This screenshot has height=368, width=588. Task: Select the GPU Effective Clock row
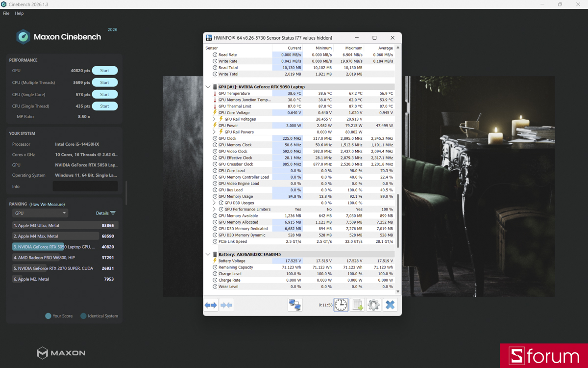pyautogui.click(x=299, y=158)
